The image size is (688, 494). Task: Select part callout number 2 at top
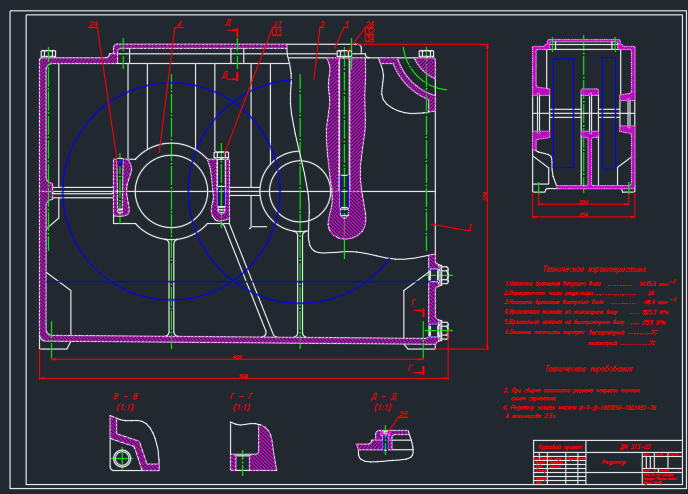pos(322,25)
